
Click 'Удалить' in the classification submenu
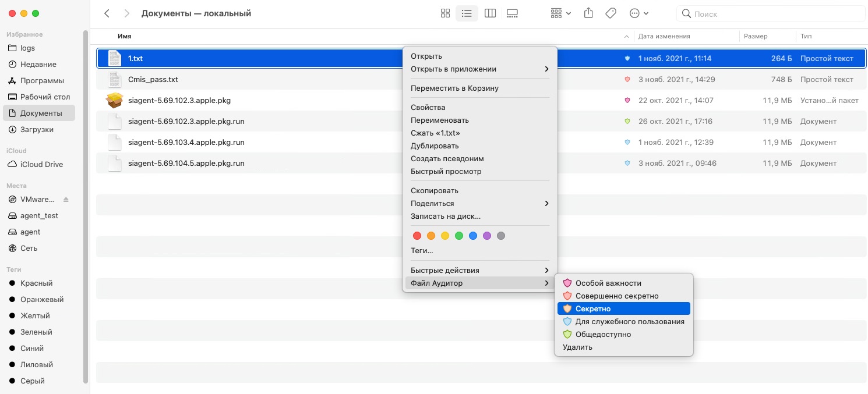click(x=577, y=347)
